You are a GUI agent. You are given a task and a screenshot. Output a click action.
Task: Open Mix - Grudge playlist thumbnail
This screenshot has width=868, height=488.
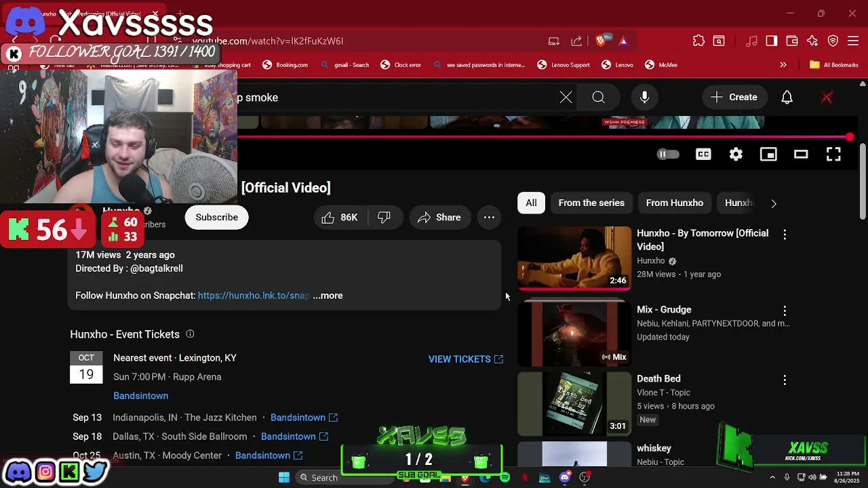pos(574,335)
